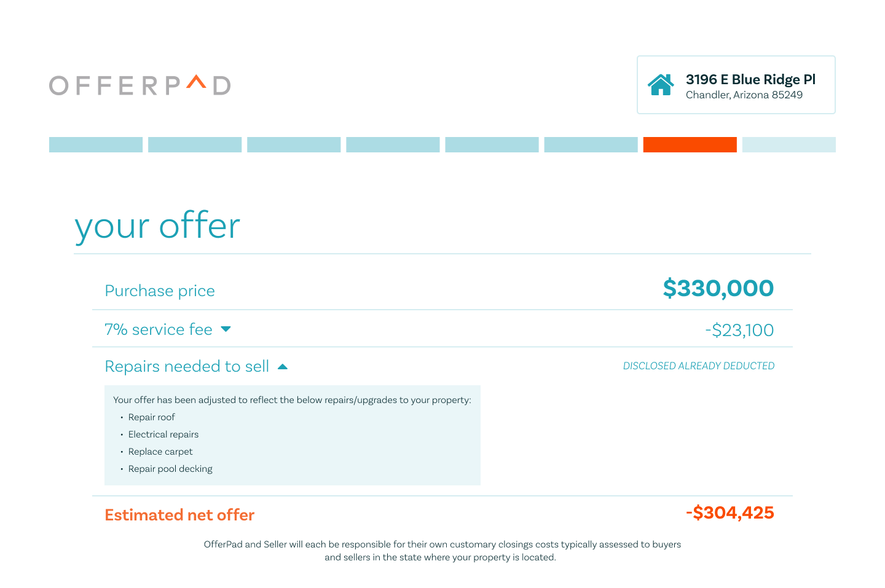This screenshot has width=885, height=588.
Task: Expand the 7% service fee dropdown arrow
Action: (x=226, y=329)
